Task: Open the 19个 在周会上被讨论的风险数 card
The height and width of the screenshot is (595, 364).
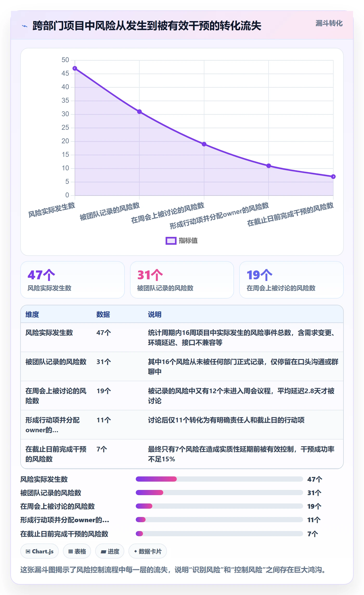Action: (291, 280)
